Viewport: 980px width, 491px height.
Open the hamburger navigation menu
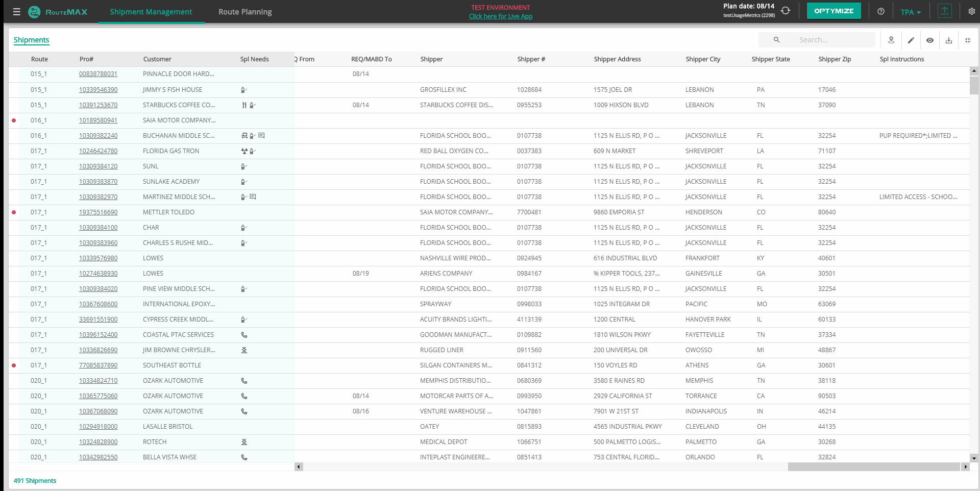click(x=16, y=12)
